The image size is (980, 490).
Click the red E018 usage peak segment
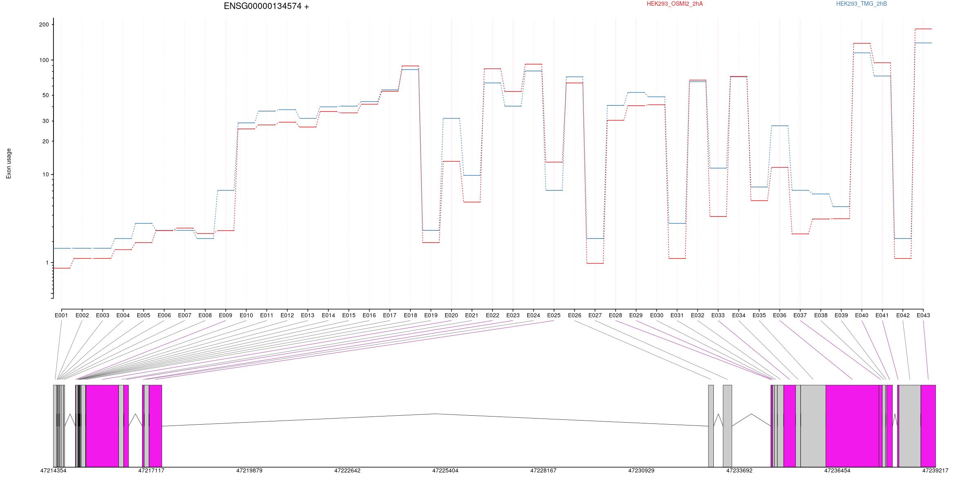click(410, 66)
